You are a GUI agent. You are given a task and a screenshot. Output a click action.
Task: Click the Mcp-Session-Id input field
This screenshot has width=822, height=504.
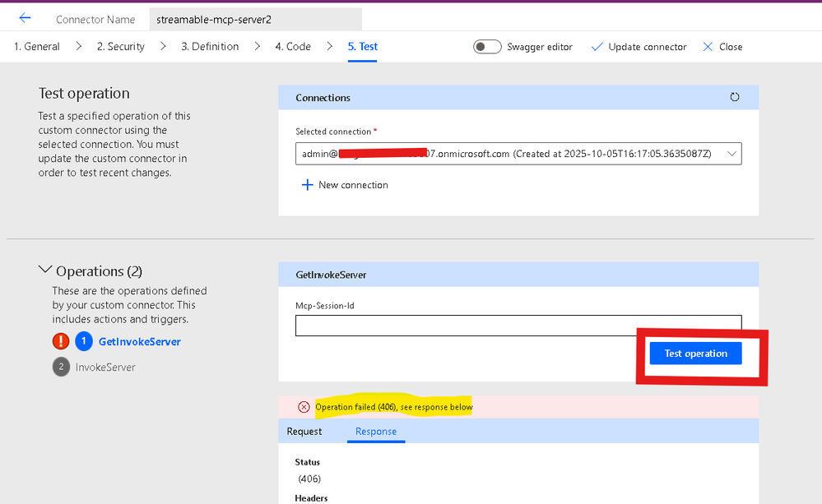pos(518,326)
